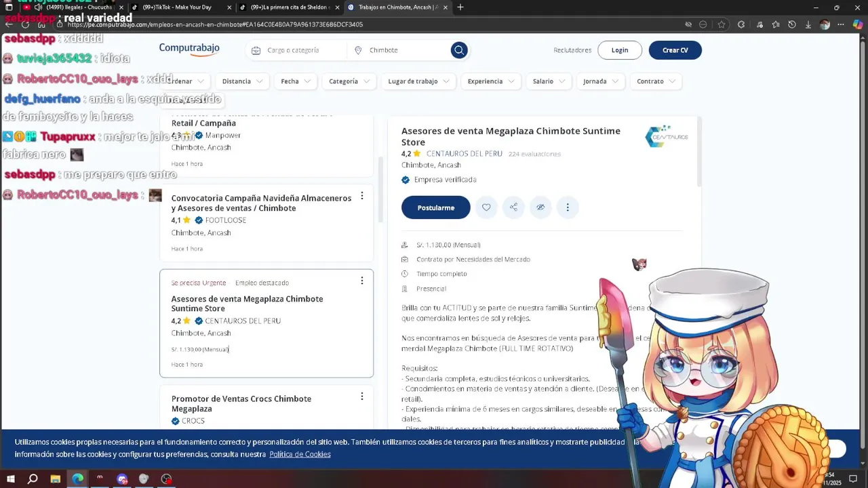Close the Sheldon primera cita tab
The width and height of the screenshot is (868, 488).
pos(337,7)
